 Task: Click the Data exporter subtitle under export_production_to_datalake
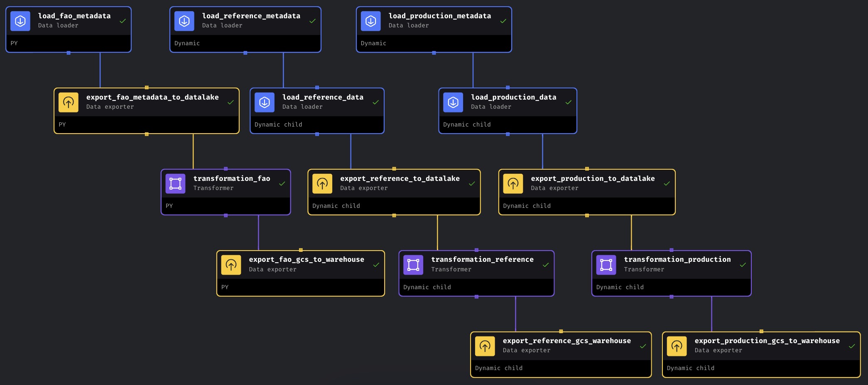click(554, 188)
